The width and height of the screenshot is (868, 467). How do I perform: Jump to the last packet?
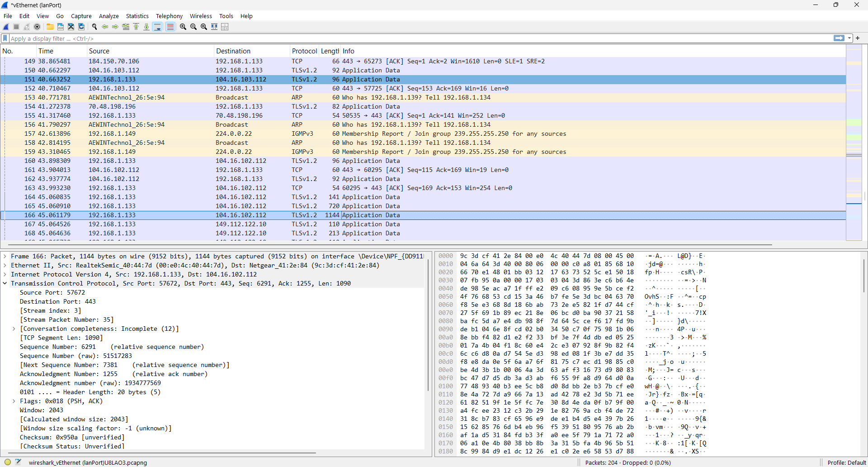click(x=146, y=27)
